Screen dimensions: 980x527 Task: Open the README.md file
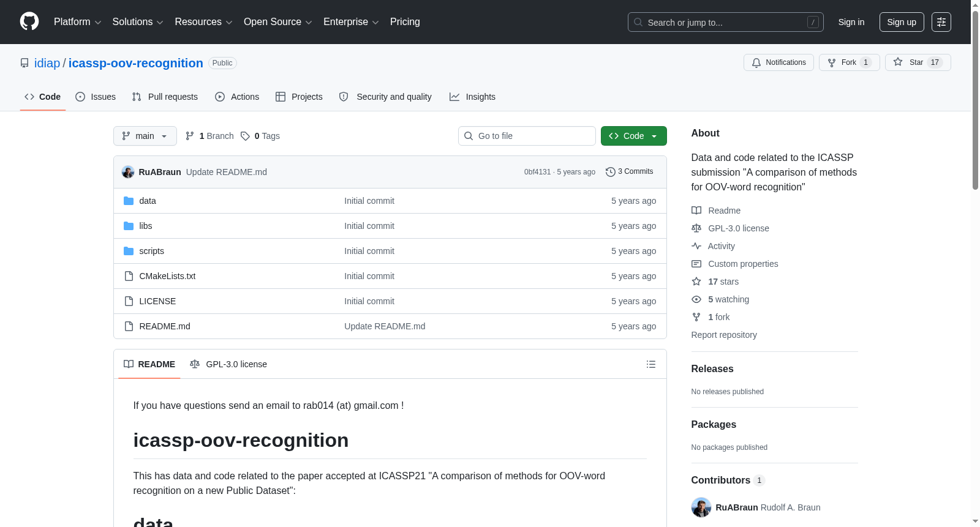pos(165,326)
